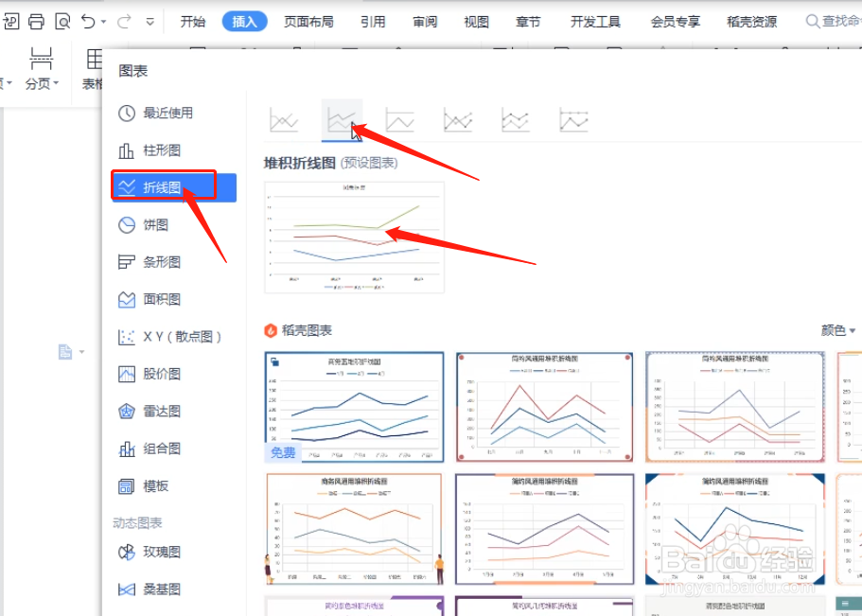The width and height of the screenshot is (862, 616).
Task: Pick the line with markers subtype icon
Action: point(458,120)
